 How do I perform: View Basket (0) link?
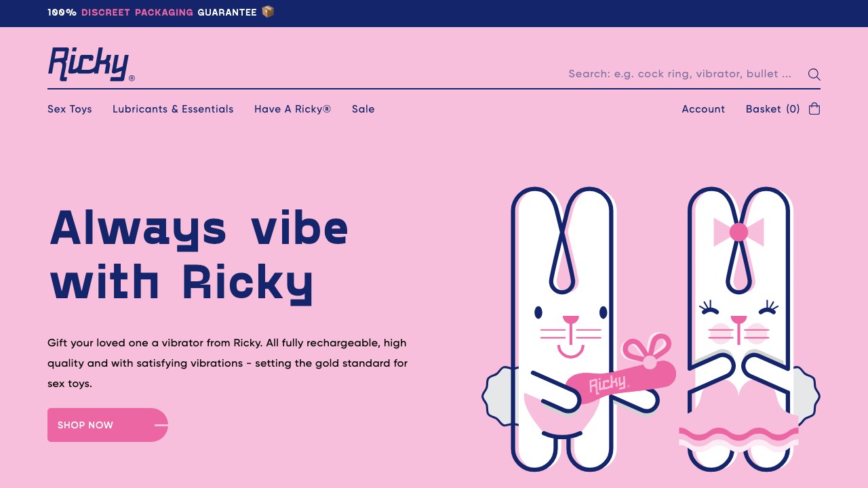[x=773, y=109]
